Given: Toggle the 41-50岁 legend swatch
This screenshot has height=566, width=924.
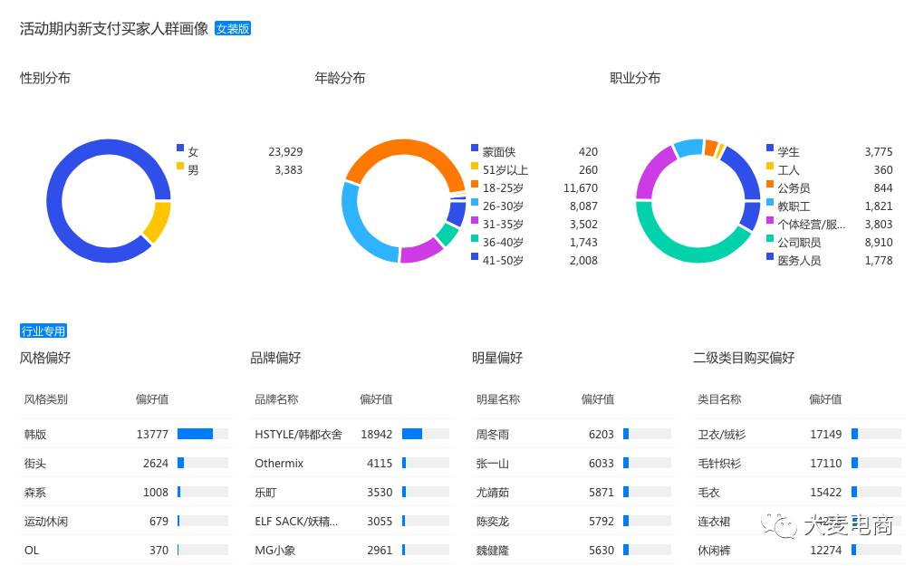Looking at the screenshot, I should tap(475, 256).
